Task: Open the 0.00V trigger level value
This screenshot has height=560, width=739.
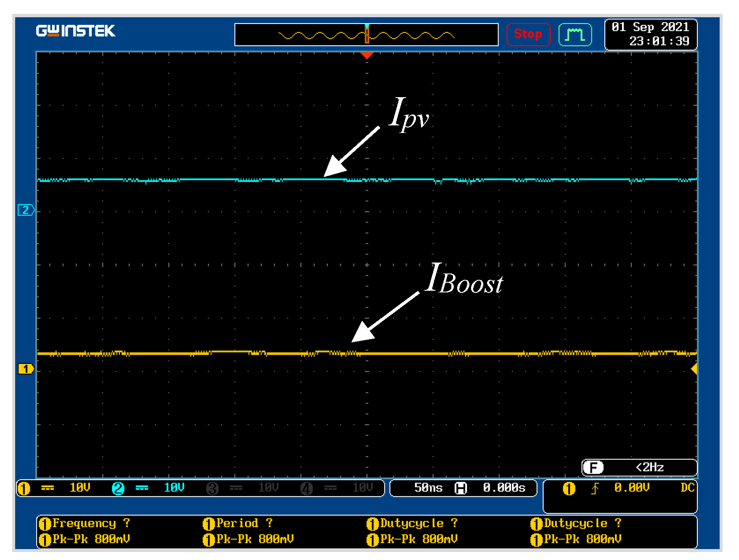Action: tap(631, 488)
